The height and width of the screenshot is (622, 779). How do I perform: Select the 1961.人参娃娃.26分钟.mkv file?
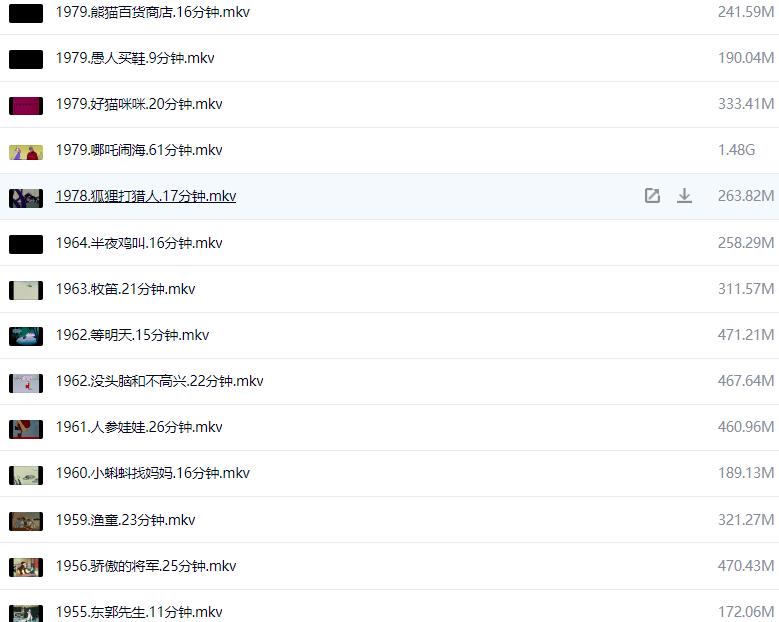pyautogui.click(x=139, y=427)
